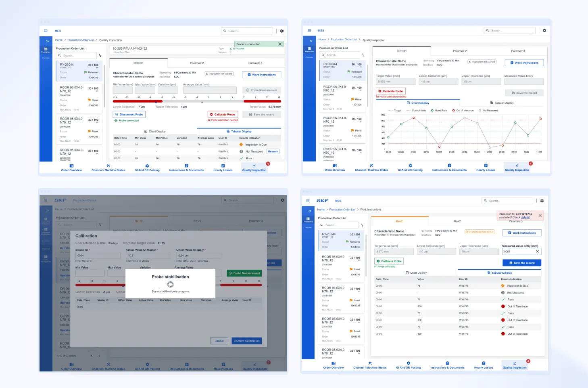Open Channel / Machine Status on the chart screen

click(x=371, y=168)
